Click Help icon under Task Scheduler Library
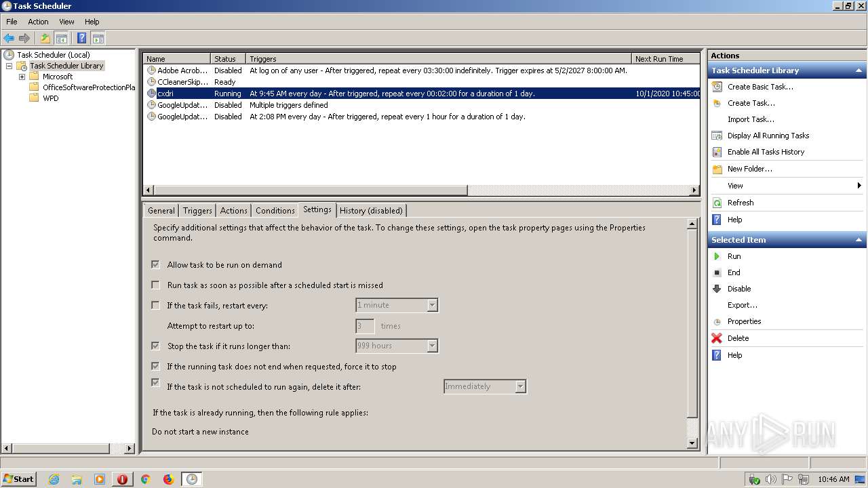 717,220
